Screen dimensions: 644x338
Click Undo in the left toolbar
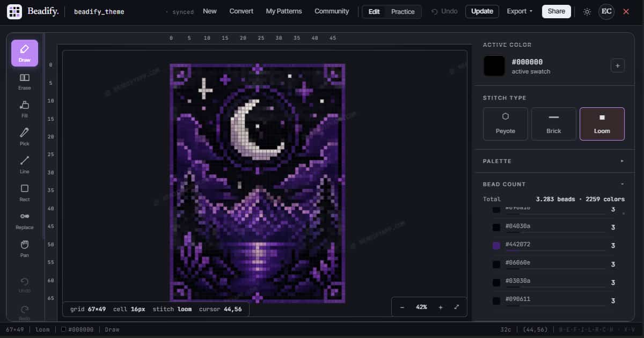tap(25, 285)
